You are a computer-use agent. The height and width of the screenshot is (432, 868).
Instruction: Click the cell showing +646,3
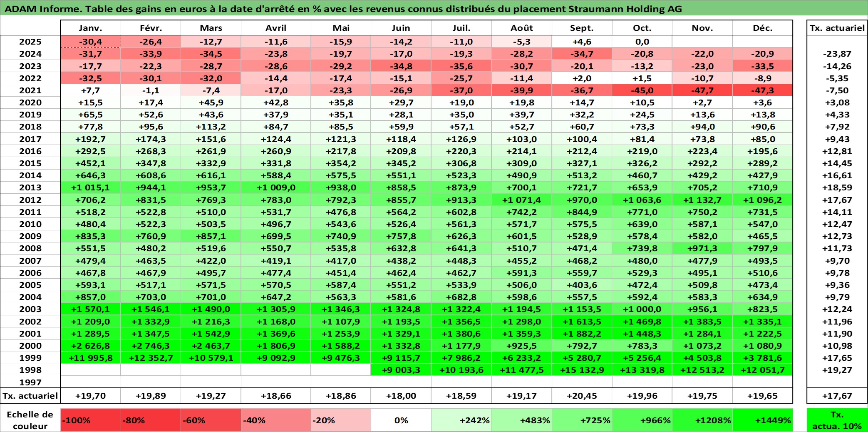[x=90, y=175]
